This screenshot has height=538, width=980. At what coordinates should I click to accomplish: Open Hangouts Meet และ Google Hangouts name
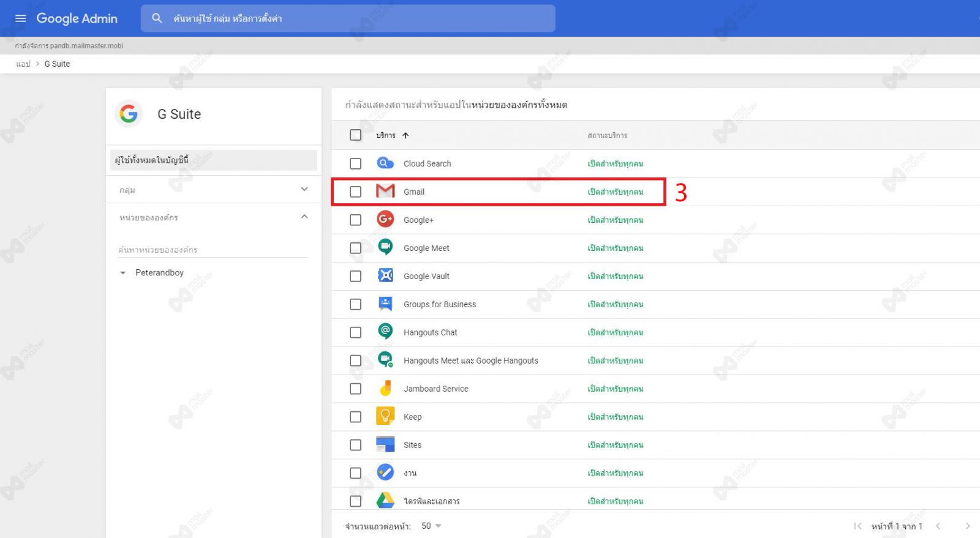[470, 361]
